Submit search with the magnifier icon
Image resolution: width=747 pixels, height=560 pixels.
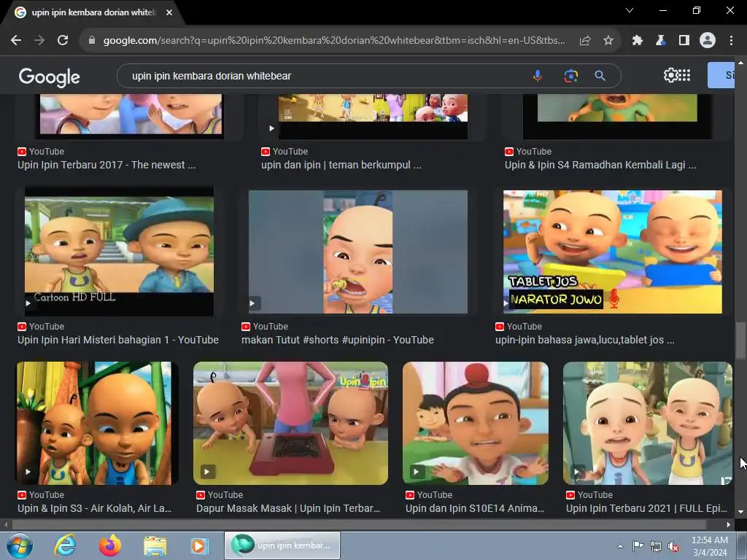tap(600, 76)
